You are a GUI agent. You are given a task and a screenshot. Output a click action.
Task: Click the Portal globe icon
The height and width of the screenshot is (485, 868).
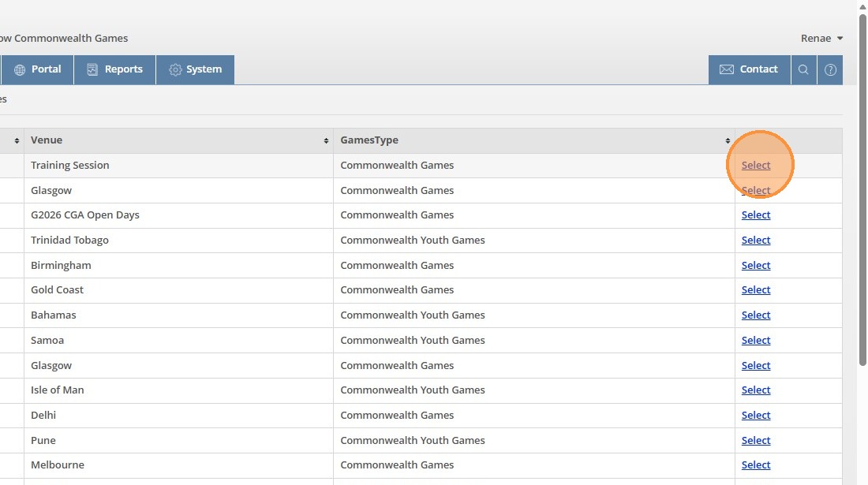coord(20,69)
